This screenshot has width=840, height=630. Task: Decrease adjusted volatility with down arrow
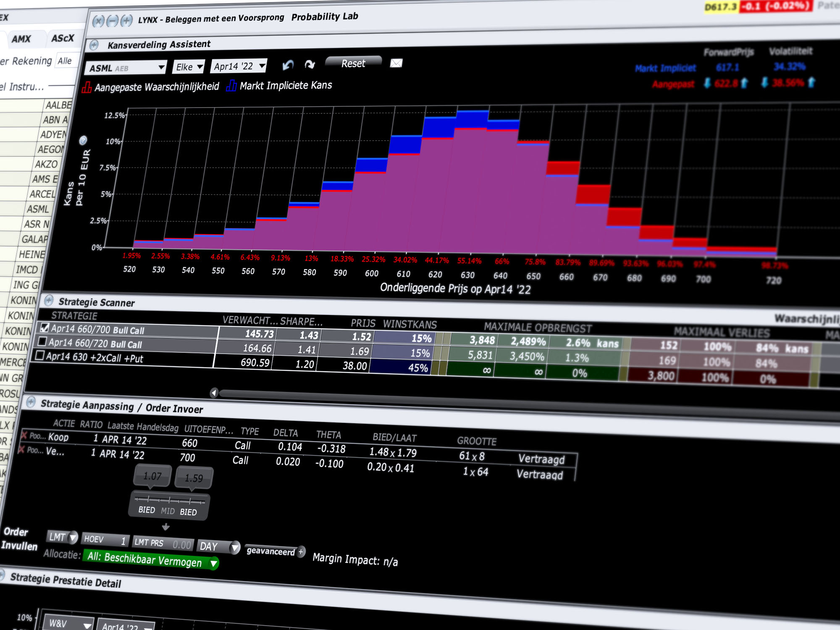click(x=764, y=82)
